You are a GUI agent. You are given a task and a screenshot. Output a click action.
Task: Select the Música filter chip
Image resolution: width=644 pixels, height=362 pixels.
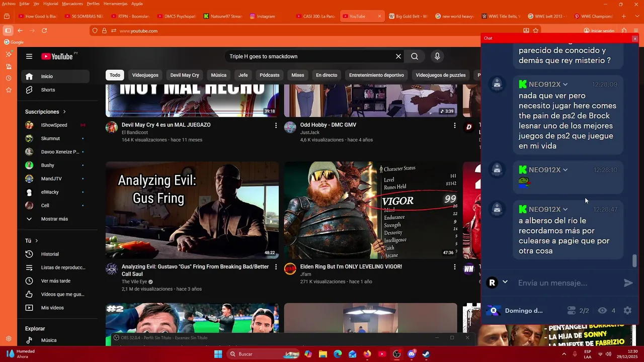point(218,75)
